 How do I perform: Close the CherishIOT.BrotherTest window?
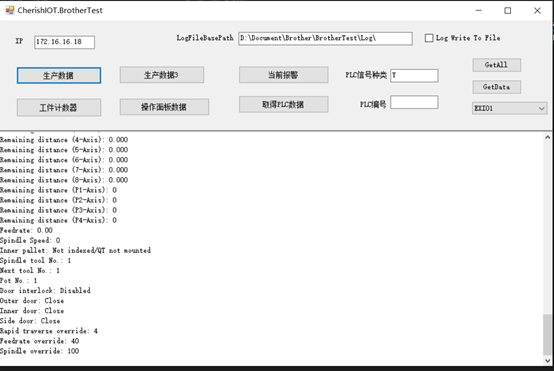point(537,11)
